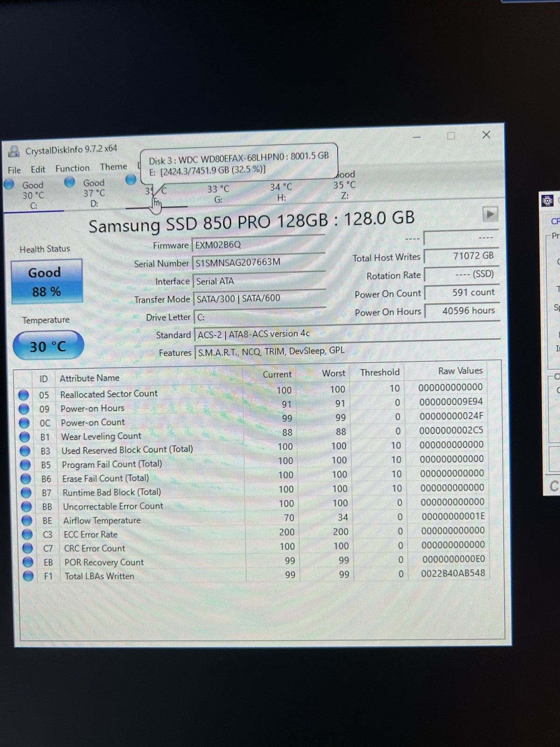Screen dimensions: 560x747
Task: Click the Threshold column header
Action: tap(379, 372)
